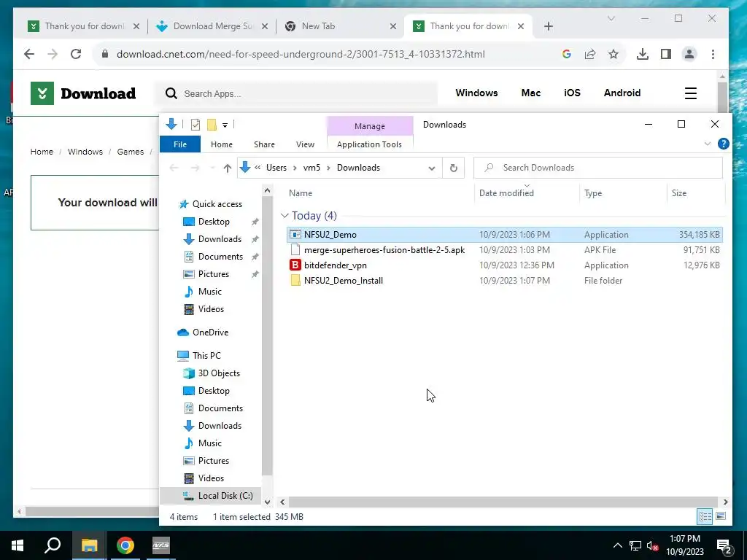Viewport: 747px width, 560px height.
Task: Click the Android link on CNET
Action: 622,93
